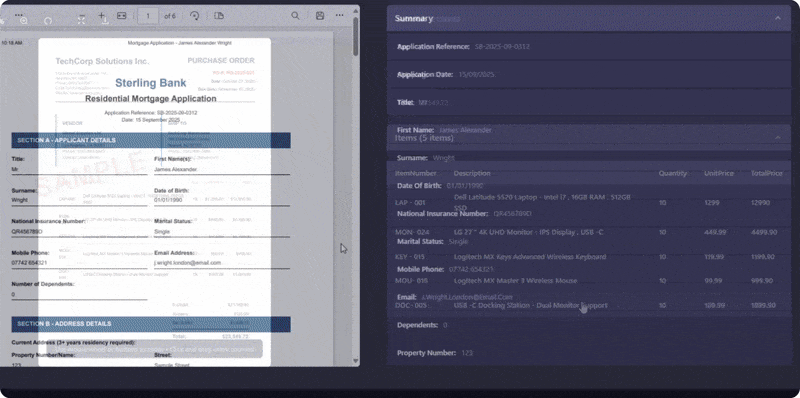Click the MON- 024 item number cell
800x398 pixels.
click(412, 232)
